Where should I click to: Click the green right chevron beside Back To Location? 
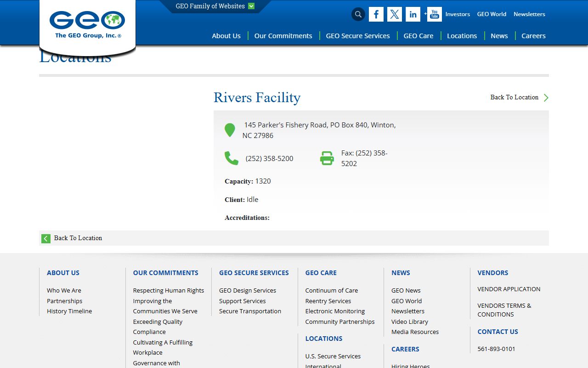coord(546,98)
